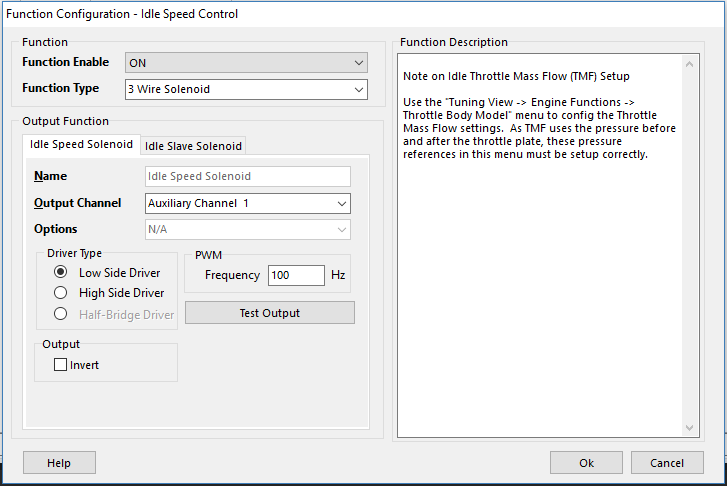Select Half-Bridge Driver radio button

60,314
